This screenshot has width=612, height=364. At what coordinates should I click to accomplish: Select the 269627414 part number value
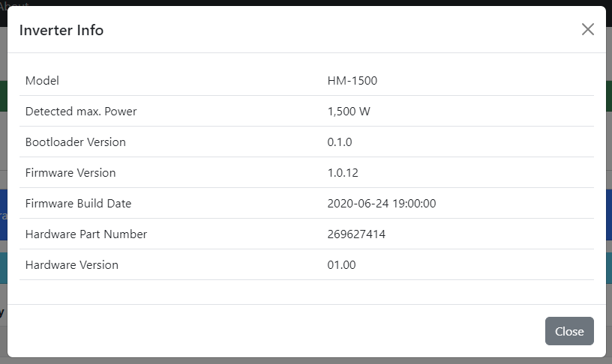point(356,234)
